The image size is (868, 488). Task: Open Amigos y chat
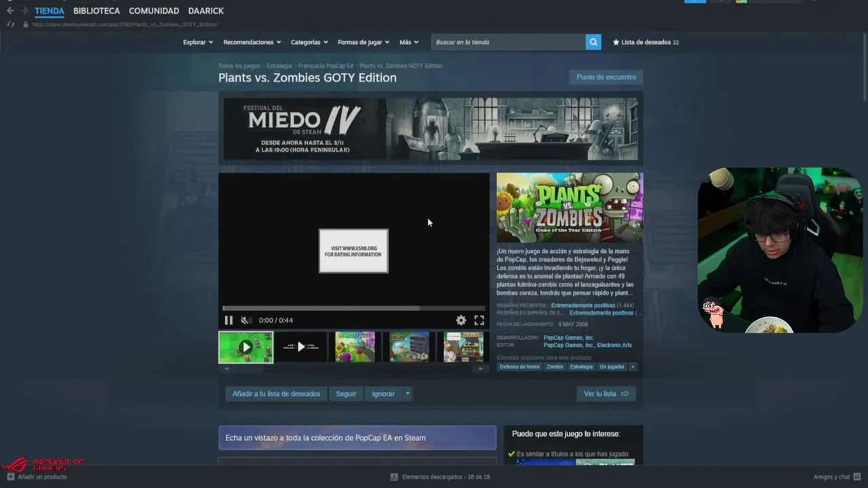click(x=837, y=477)
